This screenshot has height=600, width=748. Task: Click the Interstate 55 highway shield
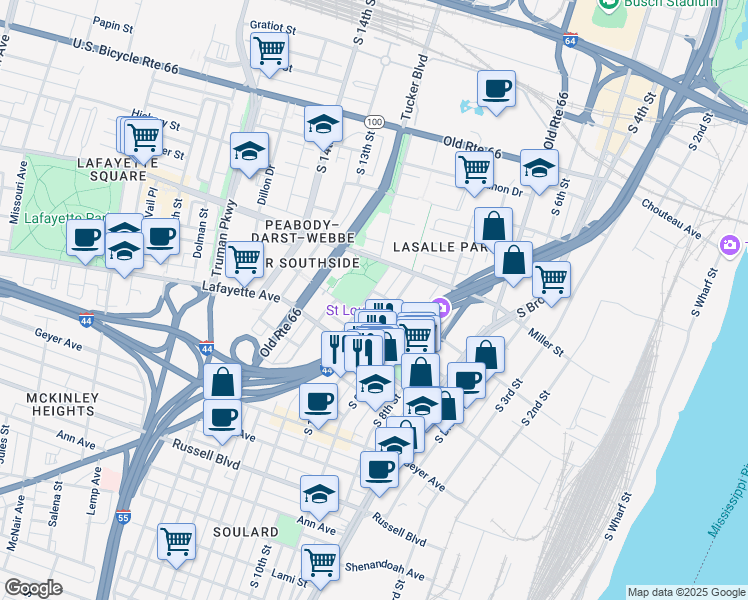click(x=123, y=517)
